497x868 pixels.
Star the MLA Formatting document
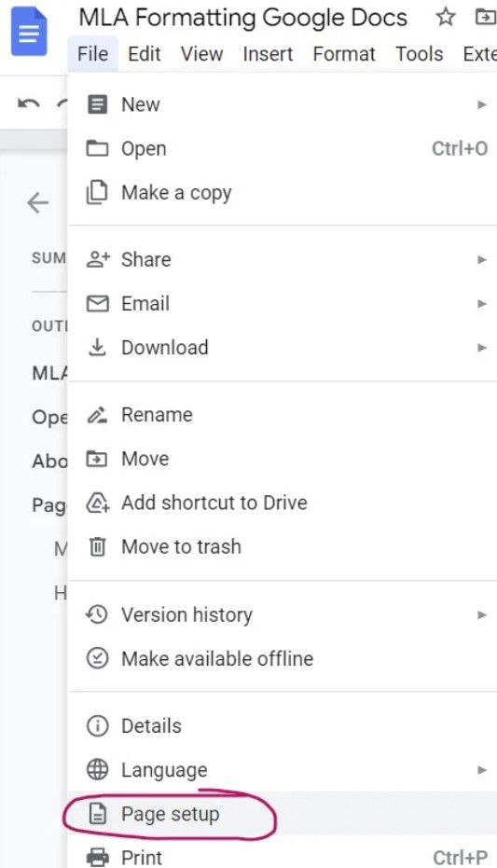coord(445,17)
